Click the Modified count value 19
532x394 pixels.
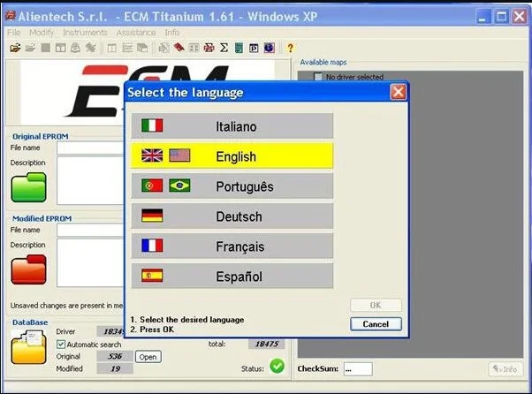pyautogui.click(x=115, y=368)
